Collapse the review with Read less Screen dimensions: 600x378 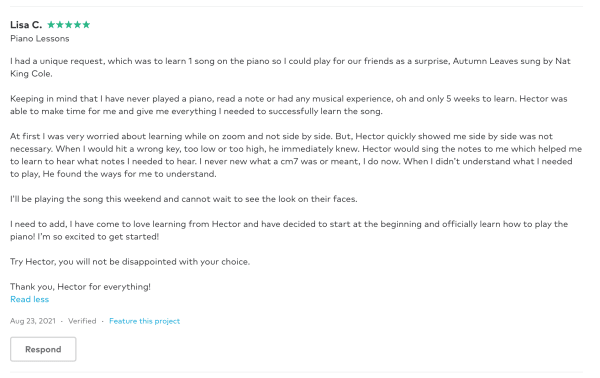click(x=29, y=300)
